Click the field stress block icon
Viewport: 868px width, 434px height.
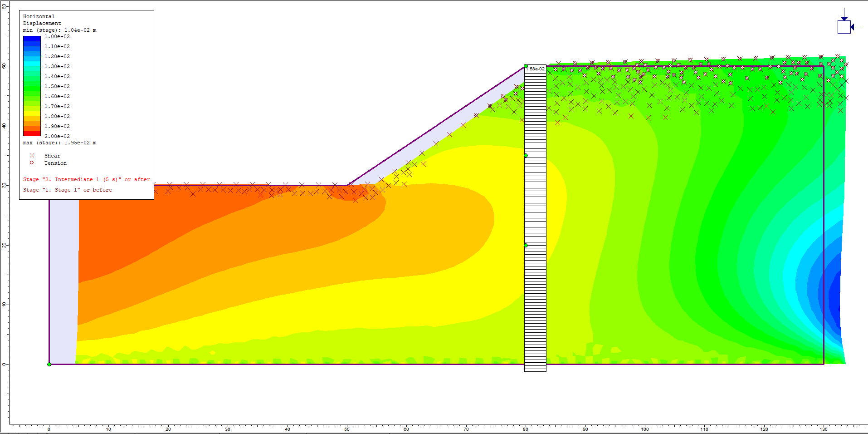844,27
